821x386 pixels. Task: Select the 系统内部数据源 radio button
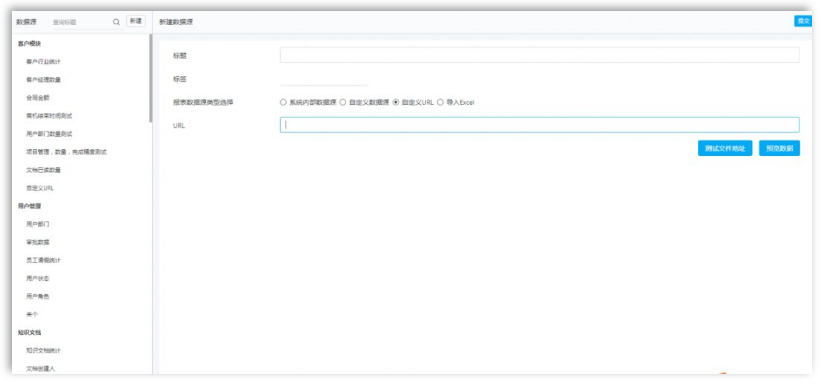coord(283,103)
